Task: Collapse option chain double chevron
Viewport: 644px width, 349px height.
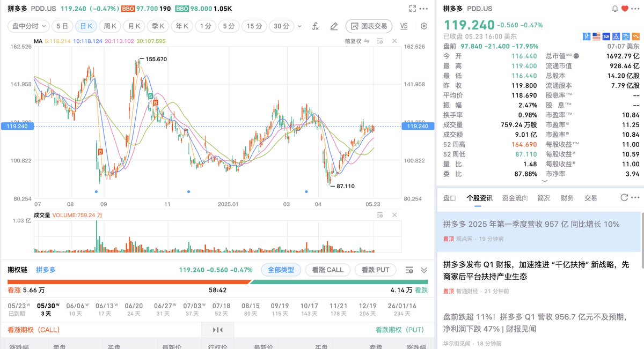Action: (424, 270)
